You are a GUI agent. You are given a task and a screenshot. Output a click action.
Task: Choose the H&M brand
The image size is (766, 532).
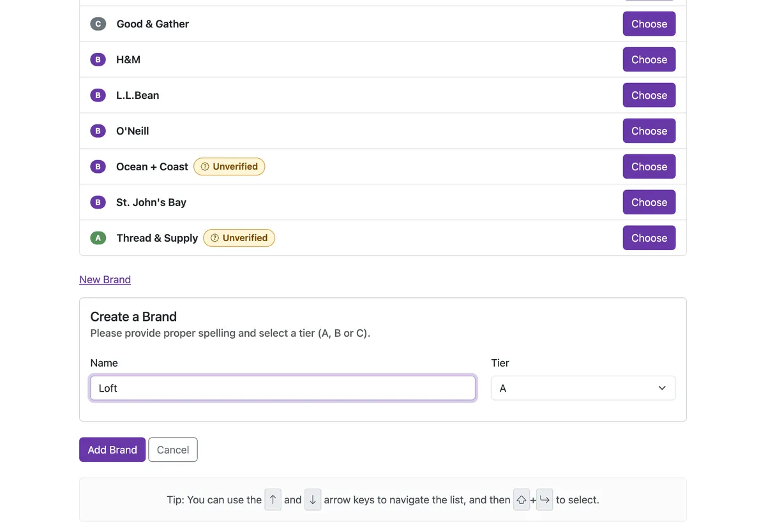(649, 59)
